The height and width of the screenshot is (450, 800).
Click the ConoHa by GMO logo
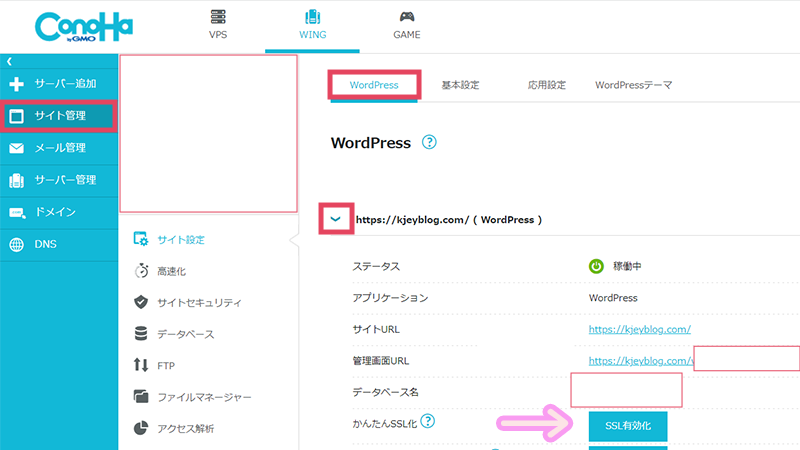(84, 27)
